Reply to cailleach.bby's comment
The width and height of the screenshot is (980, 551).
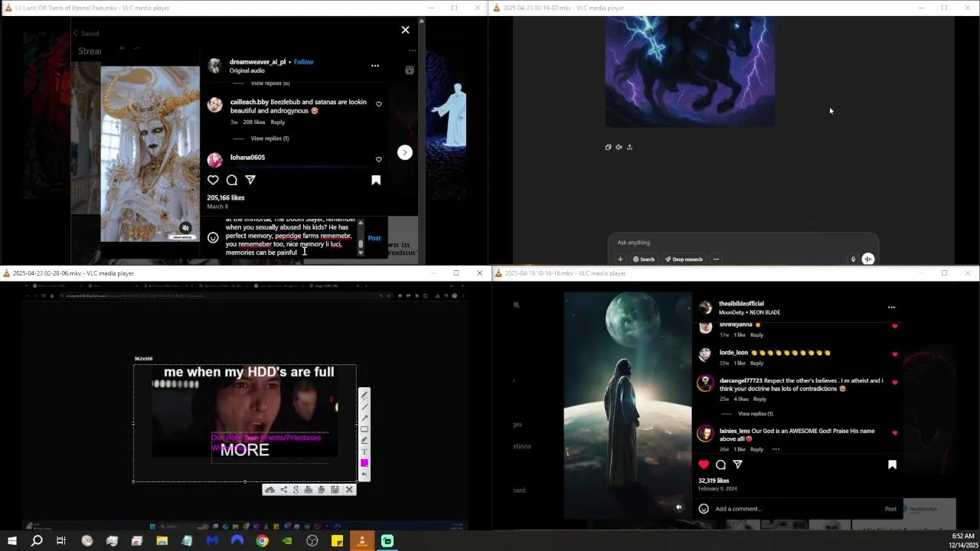pos(278,122)
